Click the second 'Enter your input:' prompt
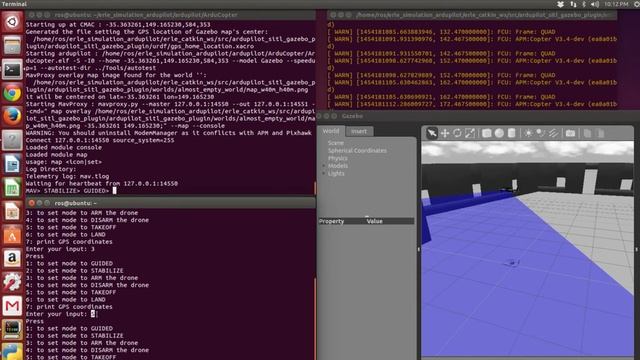Viewport: 640px width, 360px height. tap(60, 314)
